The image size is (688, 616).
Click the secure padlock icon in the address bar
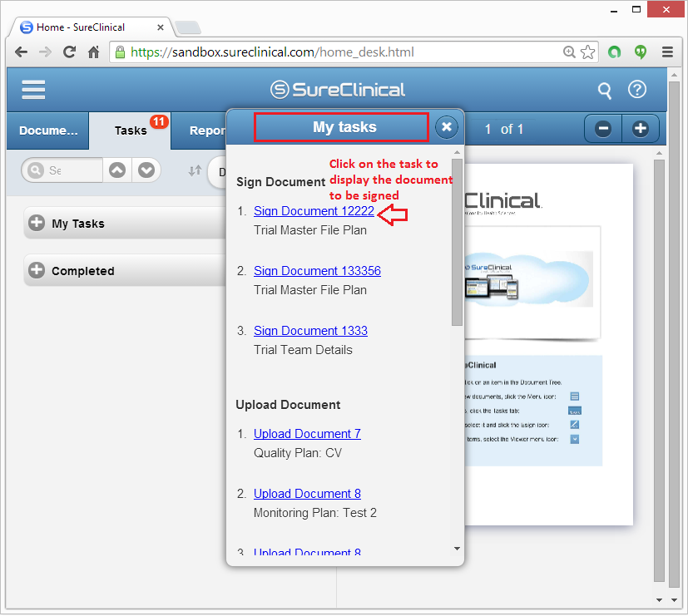(120, 52)
